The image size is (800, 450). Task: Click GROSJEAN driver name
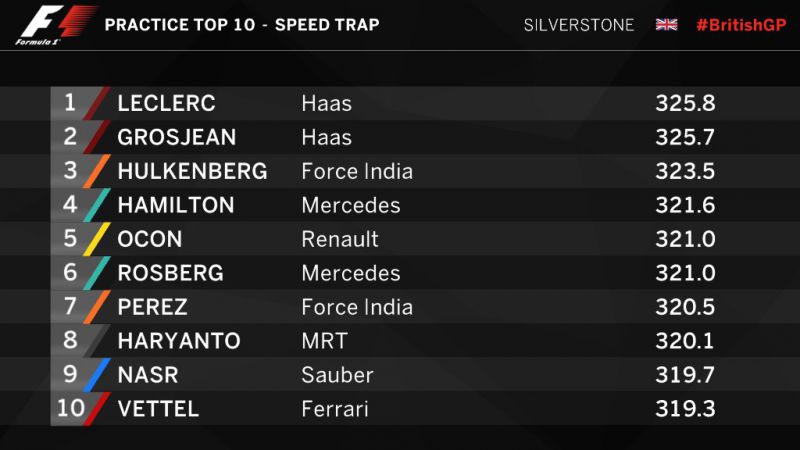[177, 137]
